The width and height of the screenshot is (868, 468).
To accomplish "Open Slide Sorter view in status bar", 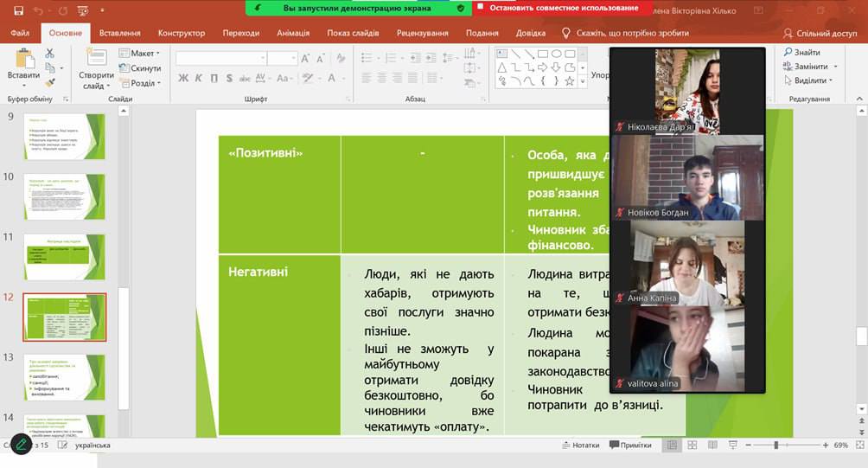I will pyautogui.click(x=692, y=446).
